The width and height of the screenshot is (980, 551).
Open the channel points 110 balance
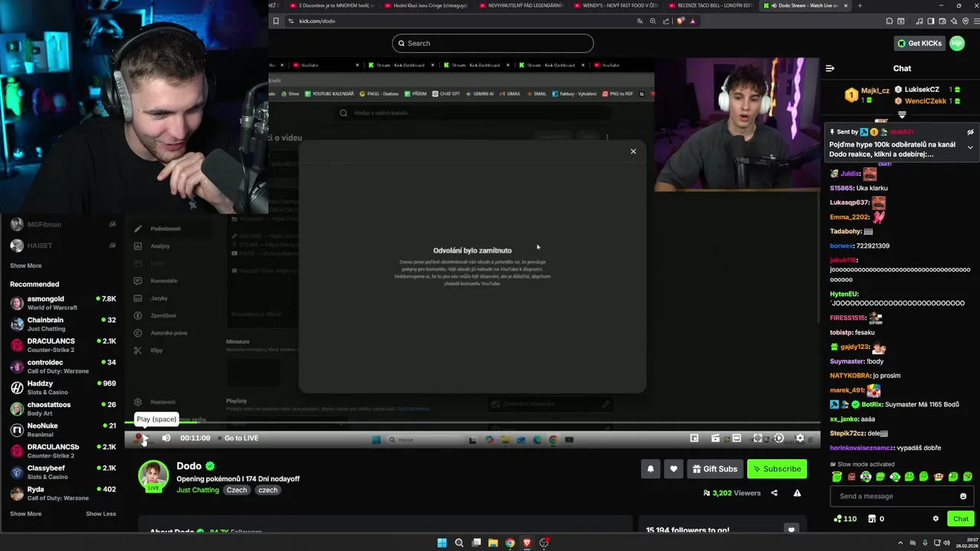point(845,519)
